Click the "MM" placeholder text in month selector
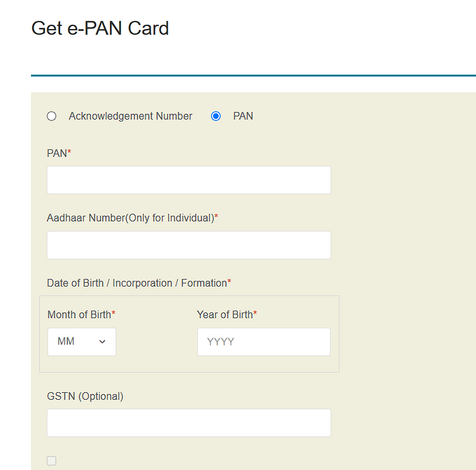476x470 pixels. pos(66,342)
